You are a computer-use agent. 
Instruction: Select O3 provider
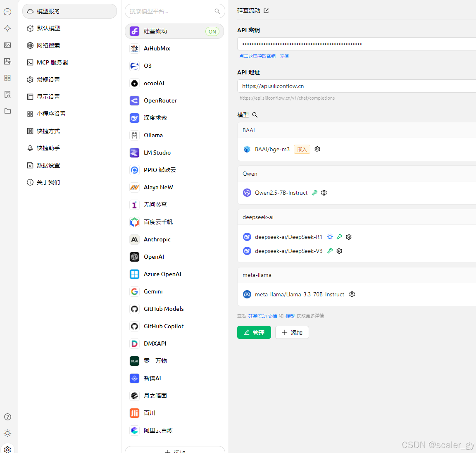(174, 66)
